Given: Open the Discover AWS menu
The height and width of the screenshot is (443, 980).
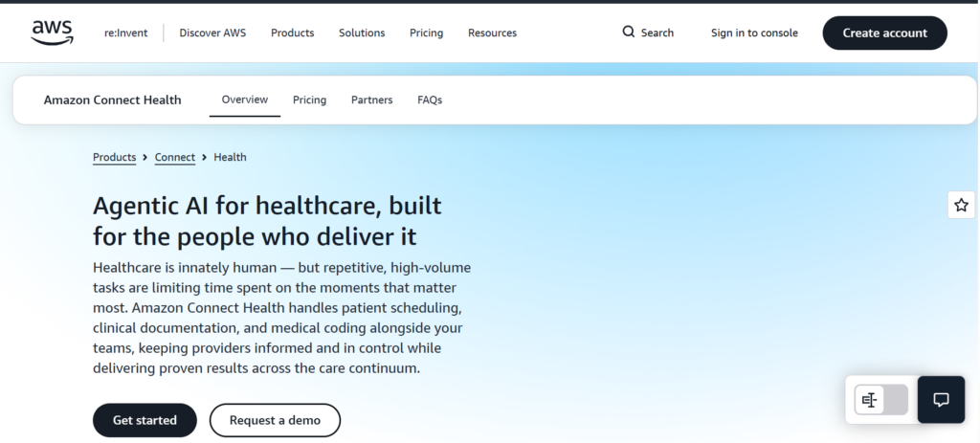Looking at the screenshot, I should 212,33.
